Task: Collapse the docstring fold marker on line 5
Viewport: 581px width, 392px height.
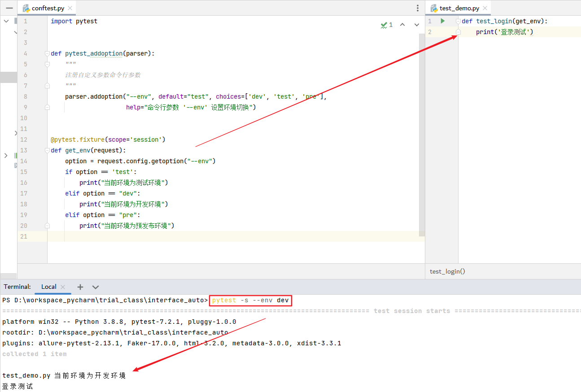Action: (47, 64)
